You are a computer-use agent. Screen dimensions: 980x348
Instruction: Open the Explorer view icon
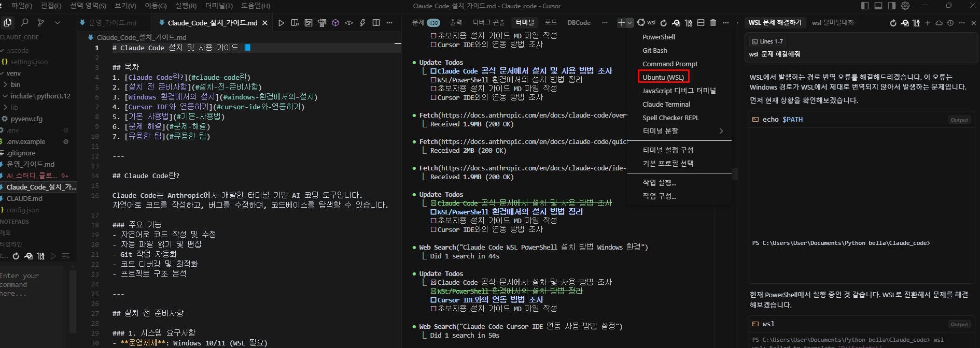point(8,23)
